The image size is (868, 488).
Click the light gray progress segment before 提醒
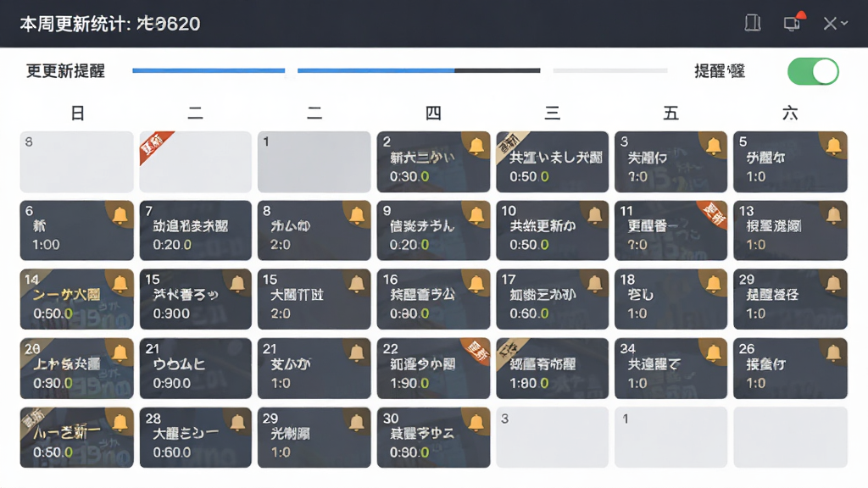(610, 71)
